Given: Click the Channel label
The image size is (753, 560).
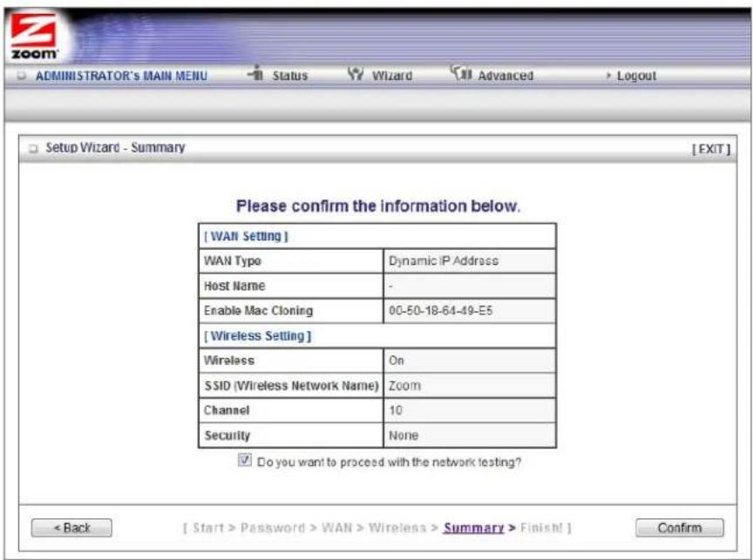Looking at the screenshot, I should [x=227, y=410].
